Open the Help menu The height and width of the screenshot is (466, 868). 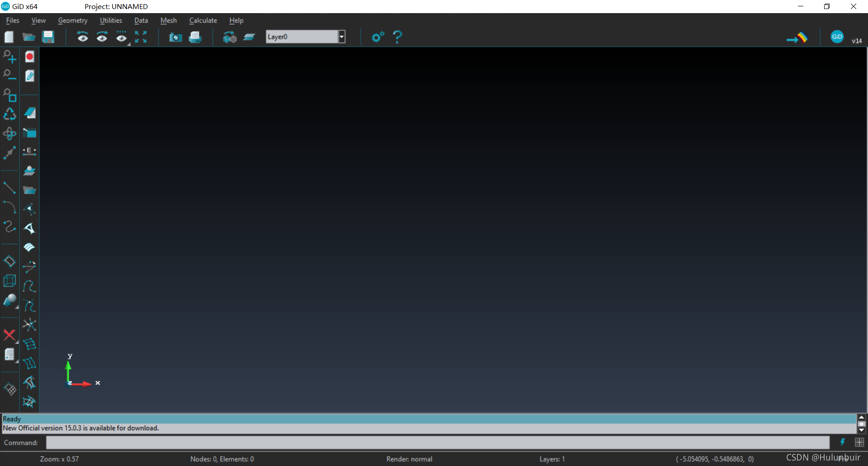(x=236, y=20)
